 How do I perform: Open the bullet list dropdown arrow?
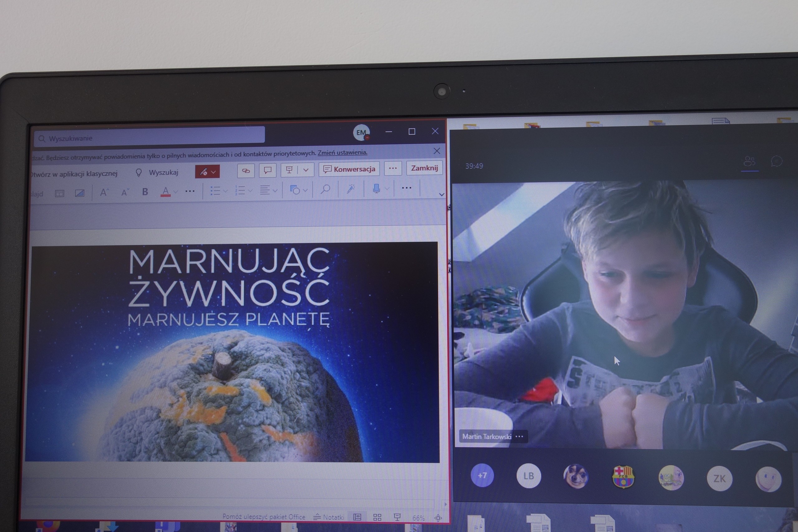[225, 191]
